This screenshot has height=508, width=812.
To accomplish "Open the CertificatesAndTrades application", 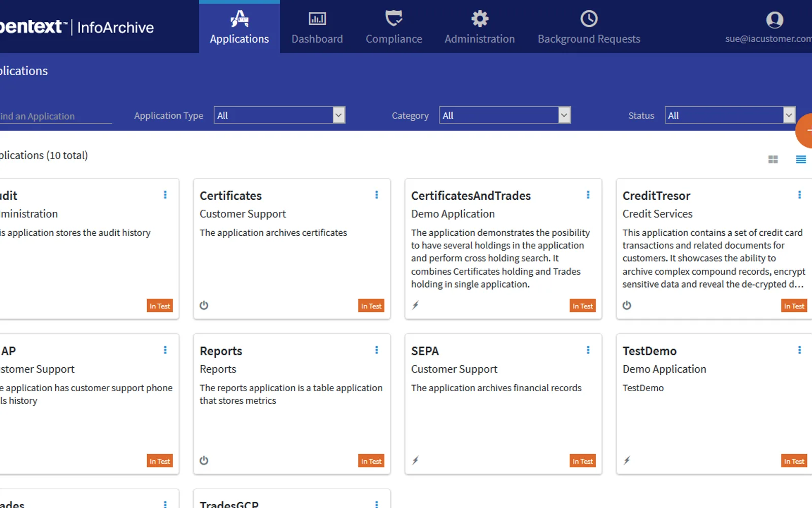I will click(471, 196).
